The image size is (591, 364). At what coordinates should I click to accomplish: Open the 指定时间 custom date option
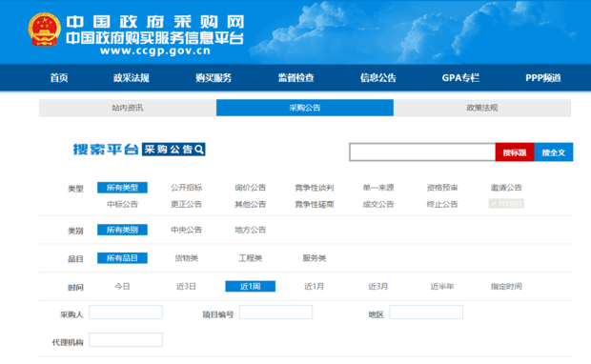tap(506, 287)
